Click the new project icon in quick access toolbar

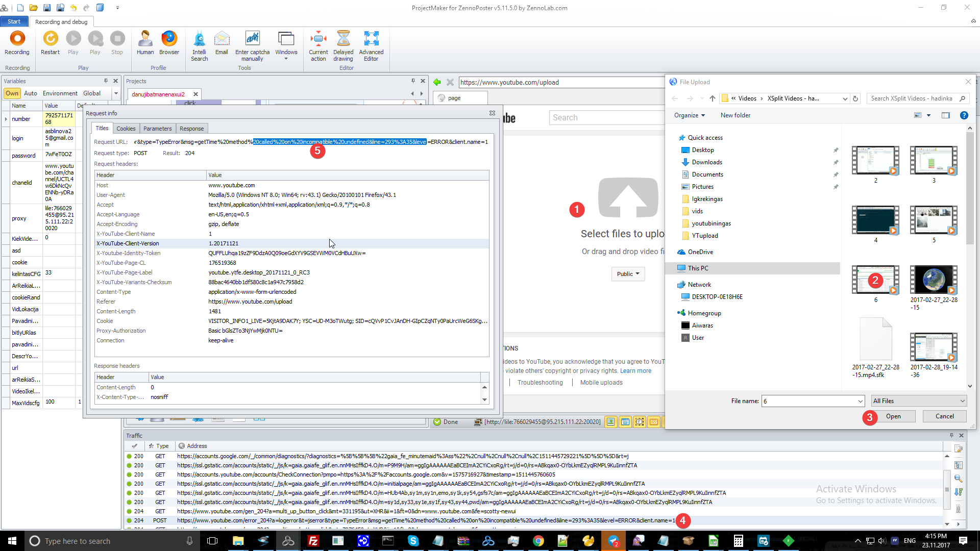click(20, 8)
